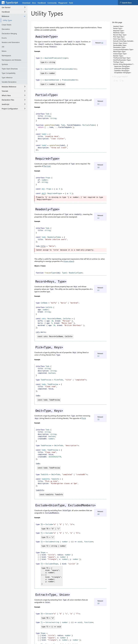
Task: Click the Omit<Type, Keys> section heading
Action: tap(49, 411)
